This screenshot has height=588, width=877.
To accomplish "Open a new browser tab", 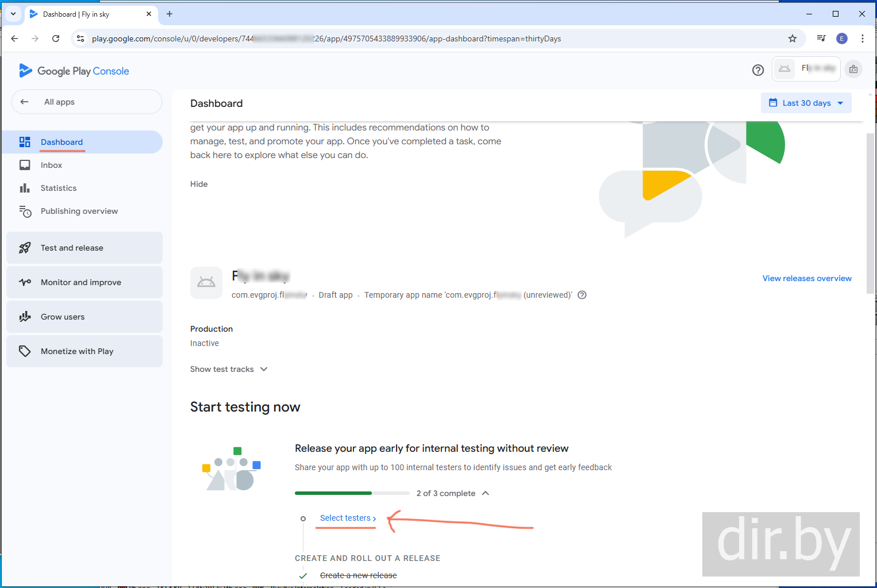I will pyautogui.click(x=170, y=14).
